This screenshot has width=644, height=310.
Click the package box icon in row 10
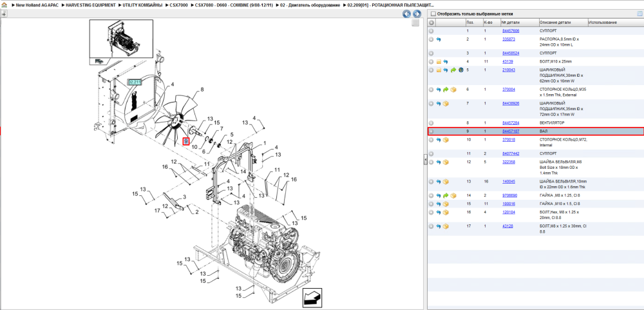[x=446, y=140]
